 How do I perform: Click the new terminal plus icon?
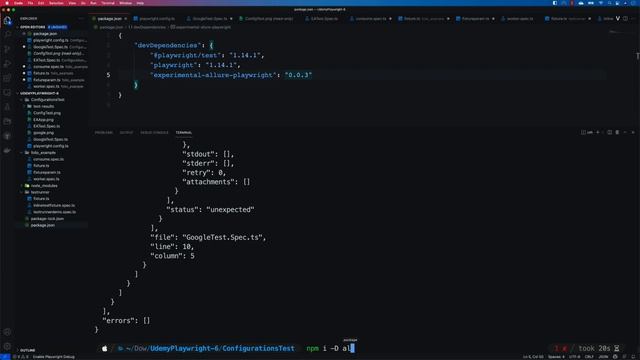(x=598, y=132)
